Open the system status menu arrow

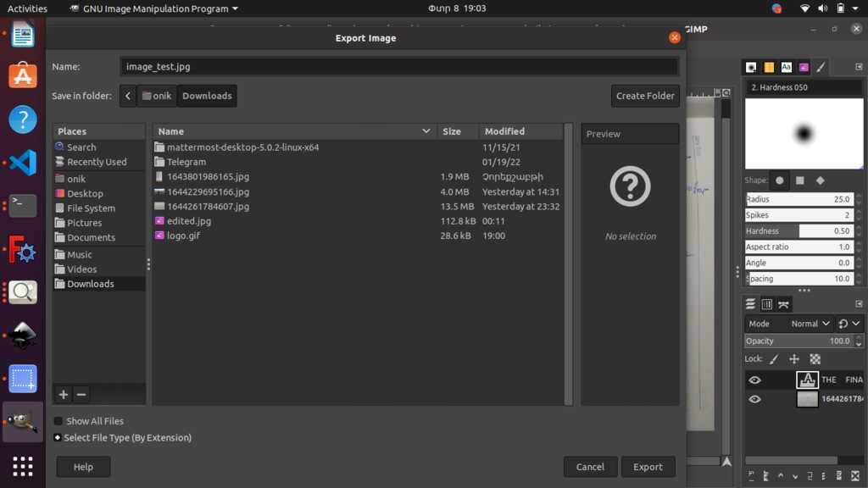(855, 8)
